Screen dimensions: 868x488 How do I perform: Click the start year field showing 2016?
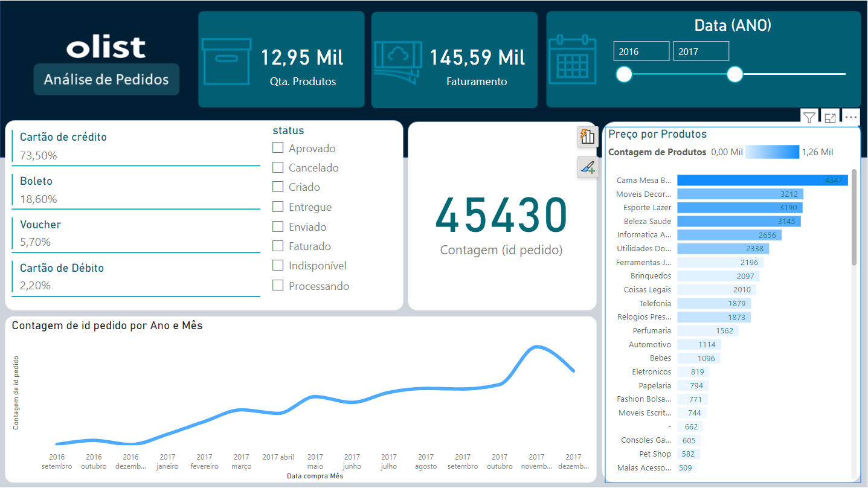coord(641,51)
